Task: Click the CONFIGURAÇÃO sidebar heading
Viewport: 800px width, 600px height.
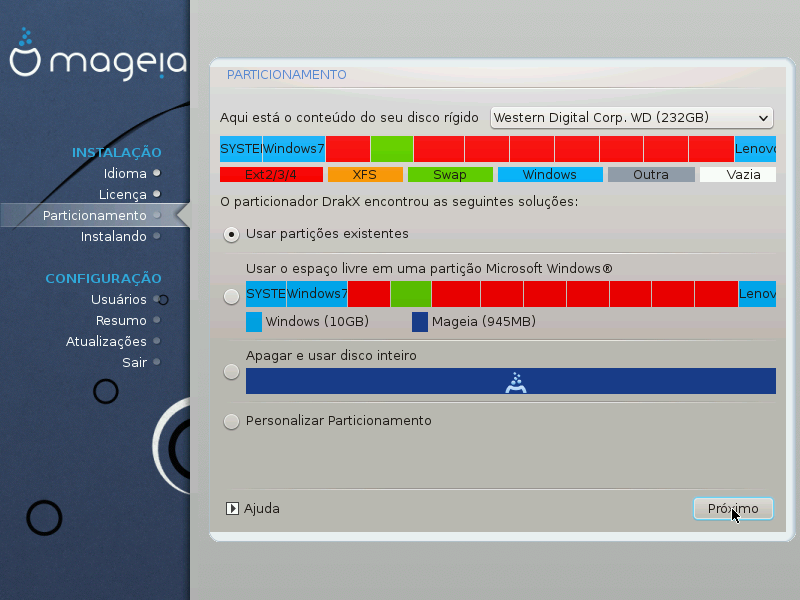Action: pyautogui.click(x=103, y=279)
